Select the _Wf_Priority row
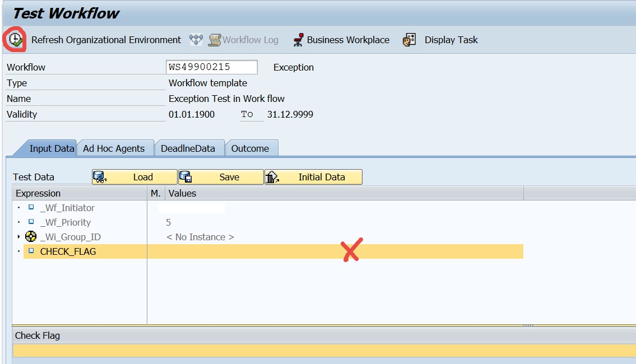636x364 pixels. point(66,222)
